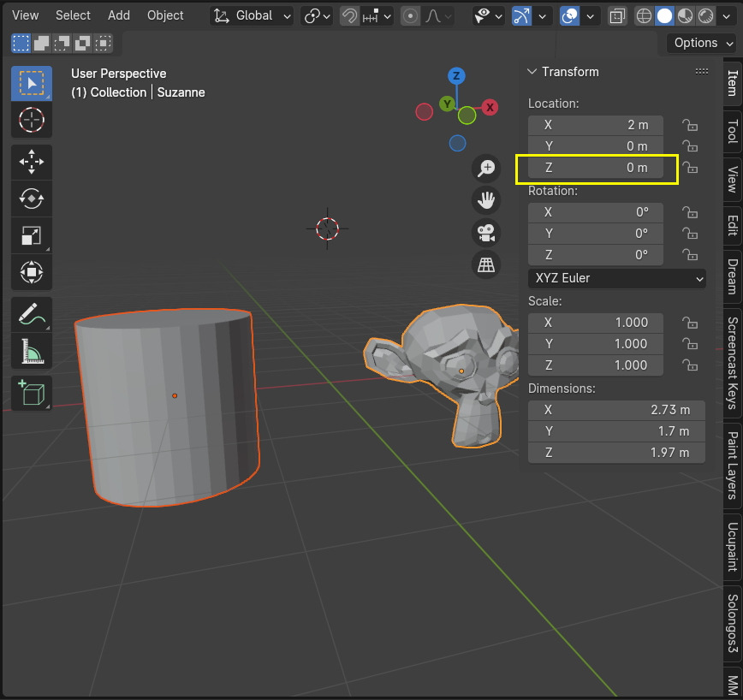Click the Dimensions Z field 1.97 m
The image size is (743, 700).
click(616, 453)
